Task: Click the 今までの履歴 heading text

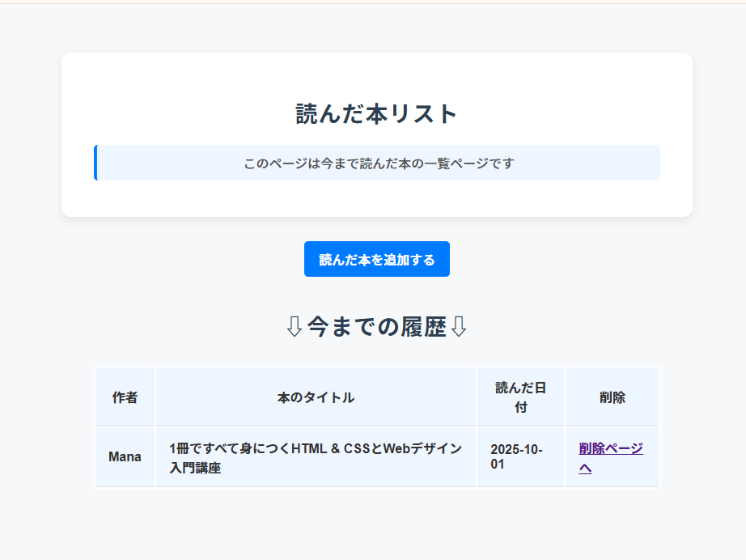Action: (376, 327)
